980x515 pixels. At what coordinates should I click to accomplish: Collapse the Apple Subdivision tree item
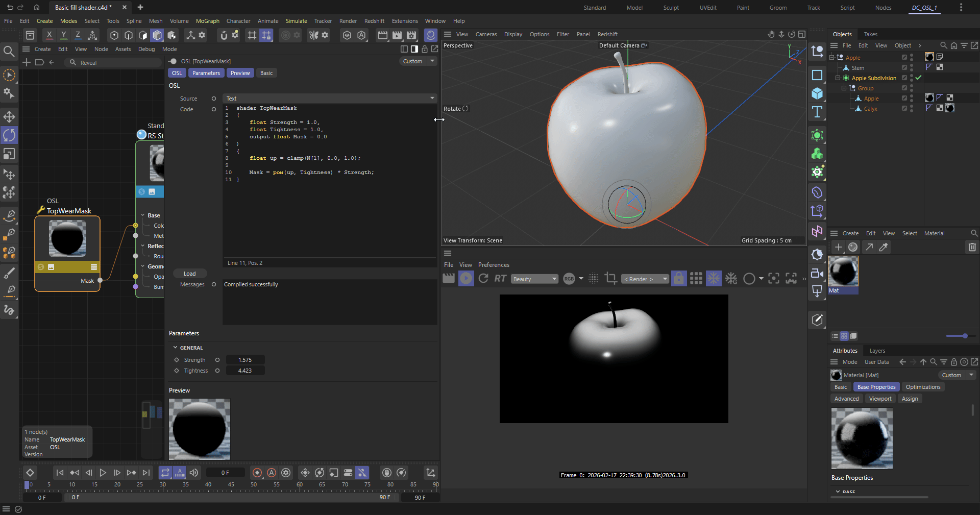click(838, 78)
